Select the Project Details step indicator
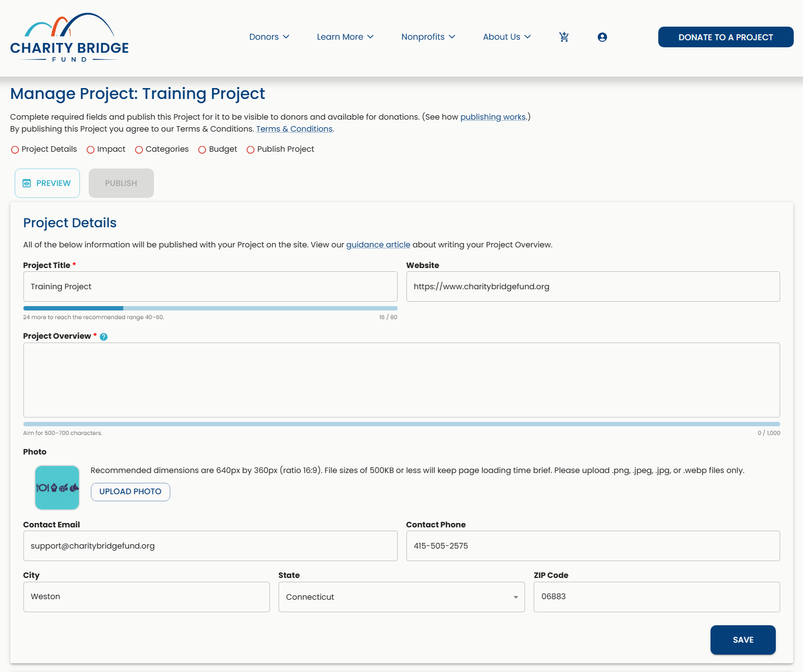 [x=44, y=149]
